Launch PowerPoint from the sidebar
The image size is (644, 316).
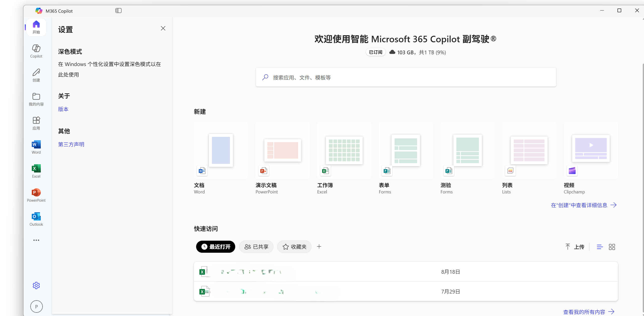(x=36, y=195)
